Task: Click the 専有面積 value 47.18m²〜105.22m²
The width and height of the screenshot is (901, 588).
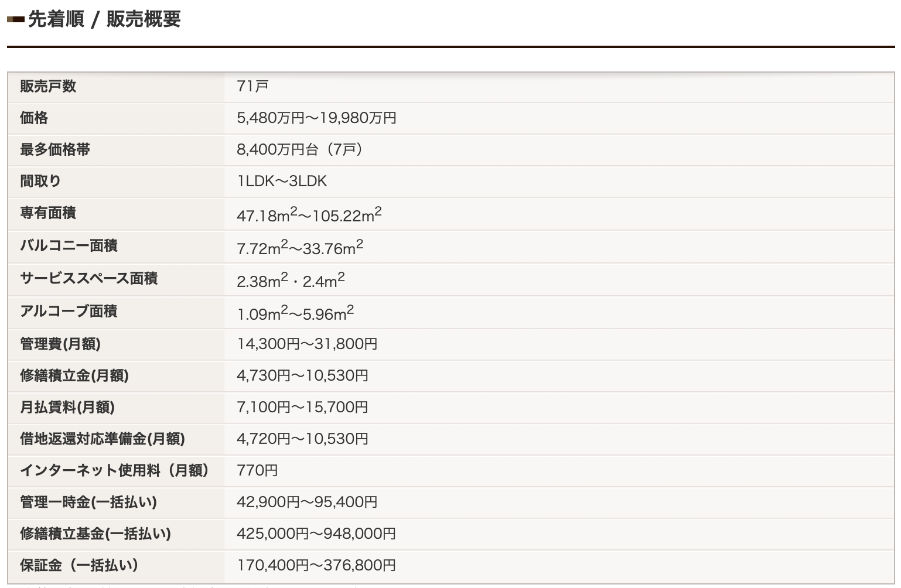Action: click(309, 214)
